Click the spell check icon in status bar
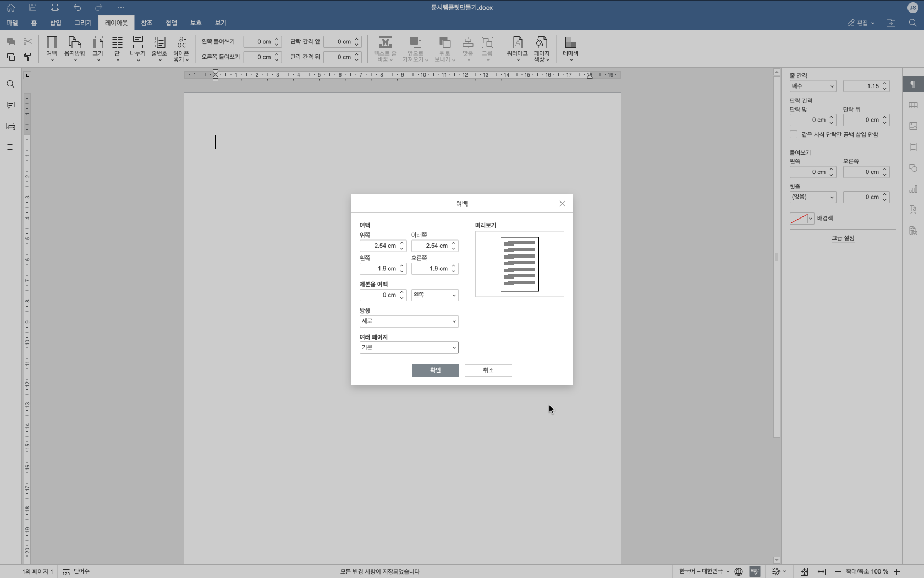924x578 pixels. pyautogui.click(x=755, y=571)
